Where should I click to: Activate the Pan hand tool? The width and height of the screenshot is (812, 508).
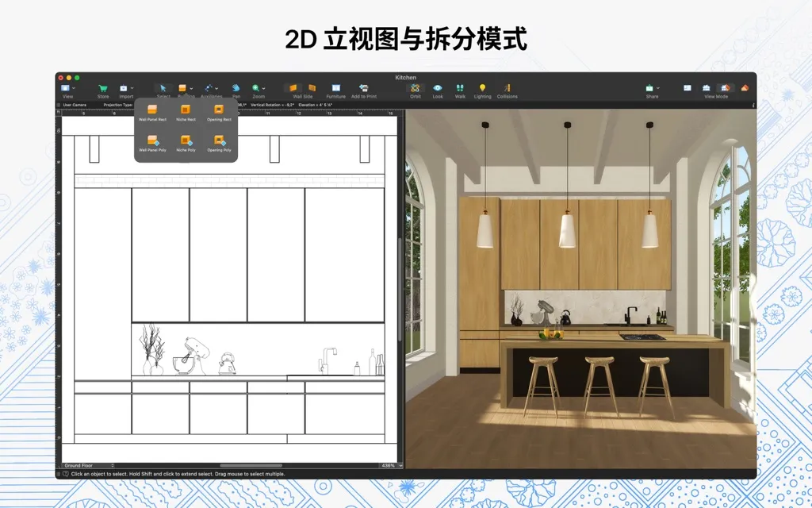click(236, 88)
